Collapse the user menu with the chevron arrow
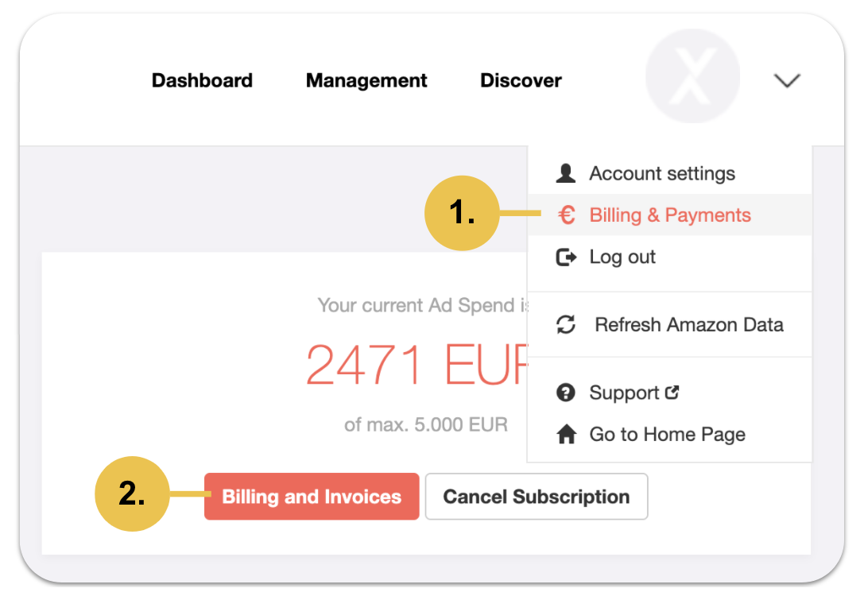The width and height of the screenshot is (868, 596). [787, 81]
